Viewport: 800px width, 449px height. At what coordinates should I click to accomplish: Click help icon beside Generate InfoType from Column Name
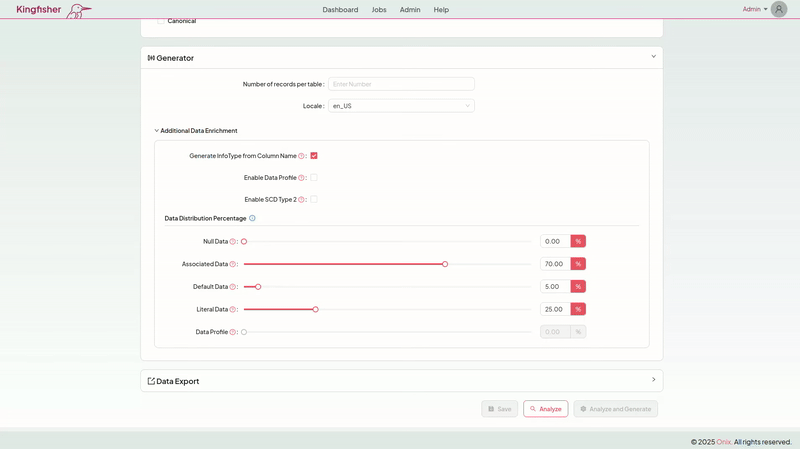[301, 156]
